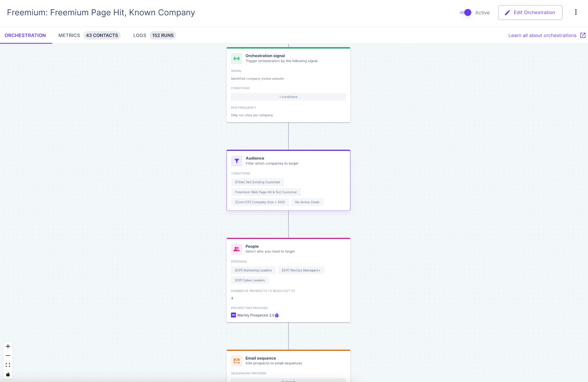Click the ICP Marketing Leaders persona chip
This screenshot has width=588, height=382.
253,270
